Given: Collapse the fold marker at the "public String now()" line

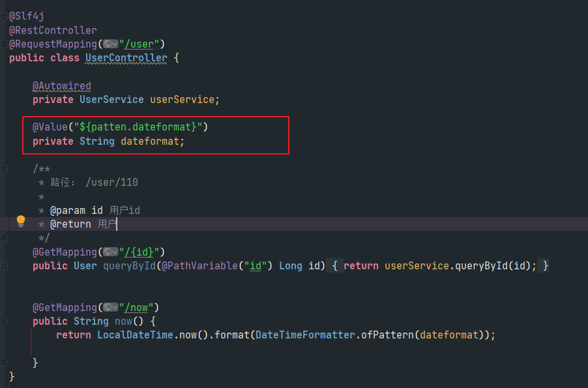Looking at the screenshot, I should tap(4, 321).
